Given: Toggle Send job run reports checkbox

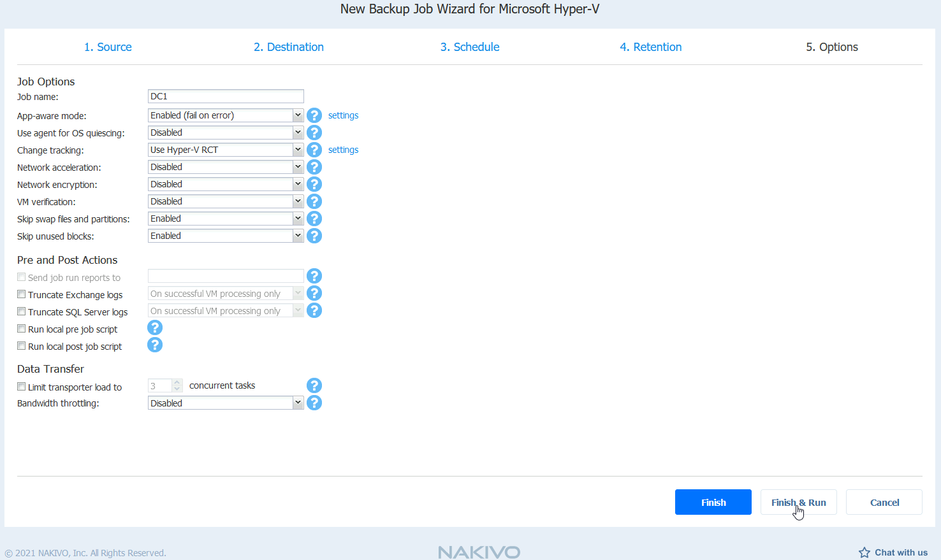Looking at the screenshot, I should [22, 277].
